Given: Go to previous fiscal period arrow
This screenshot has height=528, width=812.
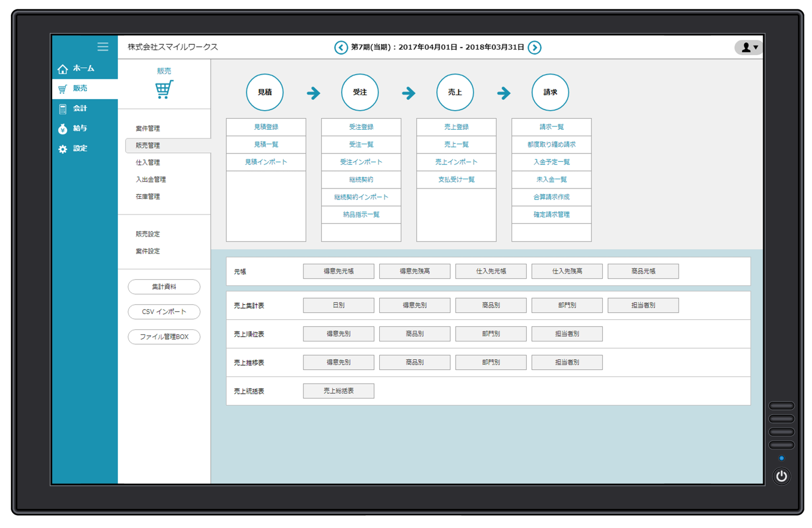Looking at the screenshot, I should tap(341, 48).
